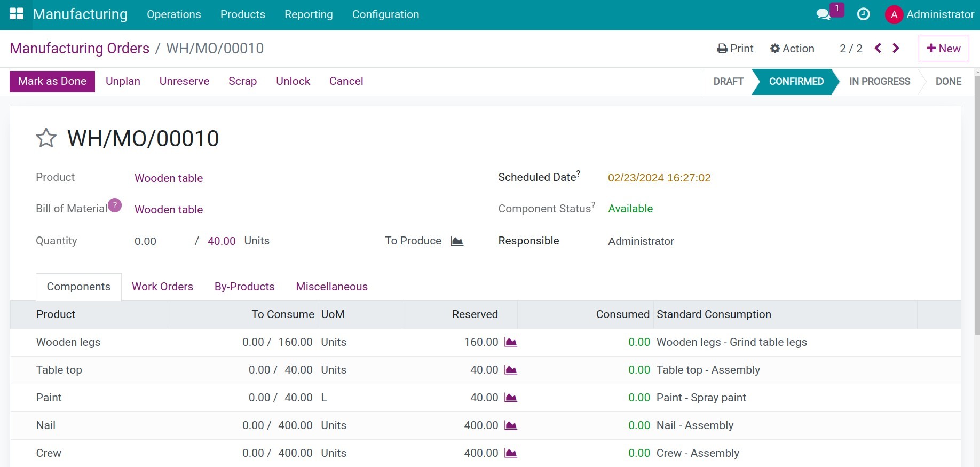
Task: Click the scheduled date 02/23/2024 16:27:02
Action: (659, 178)
